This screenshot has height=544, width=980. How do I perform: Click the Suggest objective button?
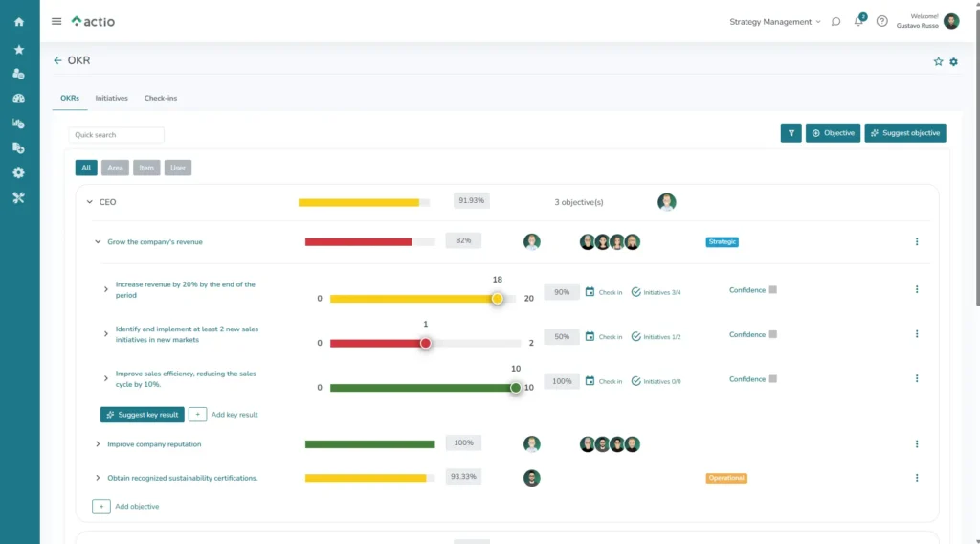pos(905,133)
